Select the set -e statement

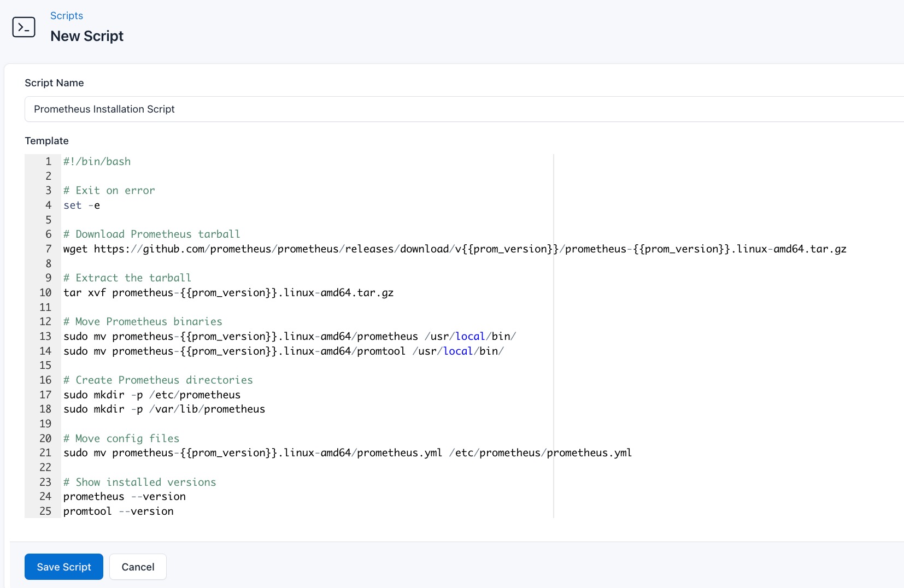(x=81, y=205)
